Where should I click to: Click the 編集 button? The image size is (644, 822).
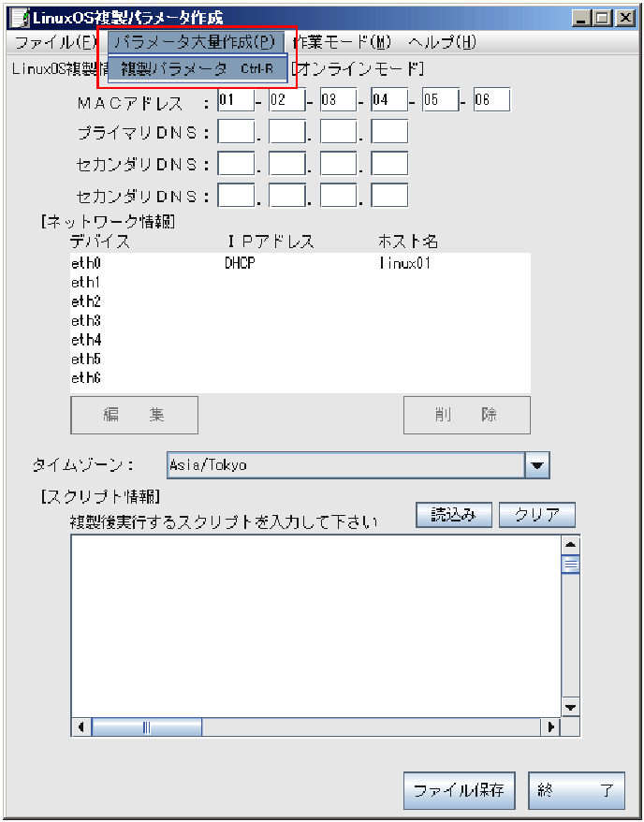point(134,415)
